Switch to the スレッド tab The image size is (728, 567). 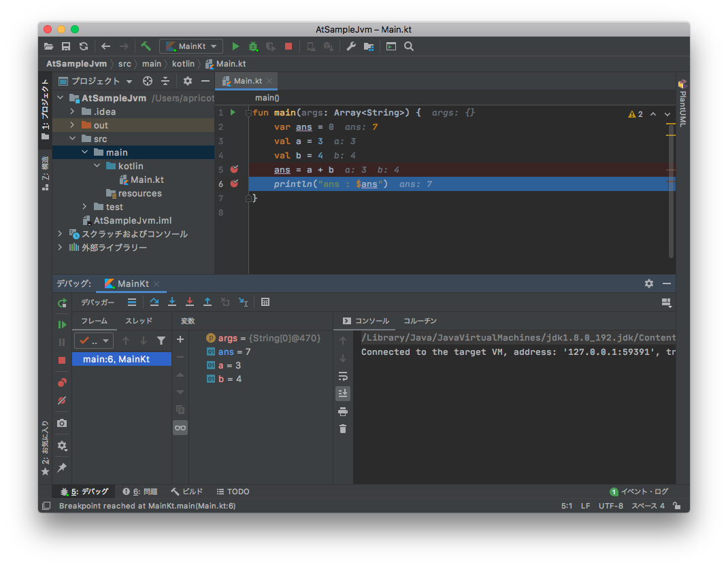139,321
